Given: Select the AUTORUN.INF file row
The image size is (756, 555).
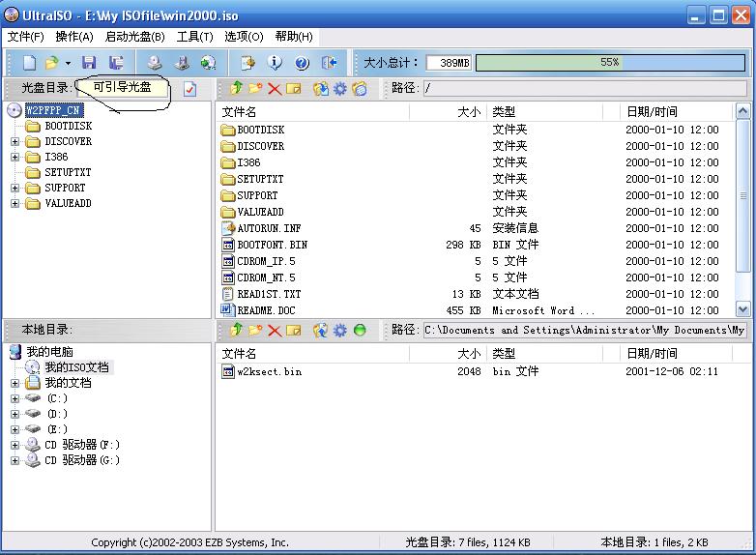Looking at the screenshot, I should coord(476,228).
